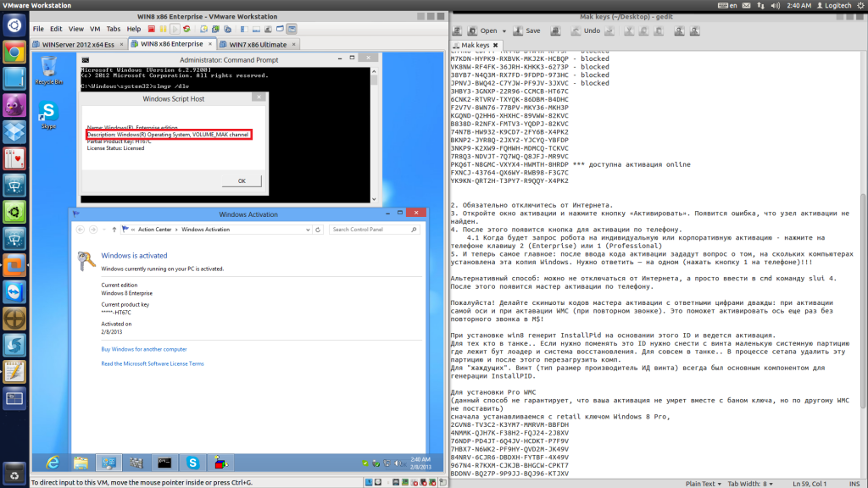
Task: Switch to the WIN7 x86 Ultimate tab
Action: point(252,44)
